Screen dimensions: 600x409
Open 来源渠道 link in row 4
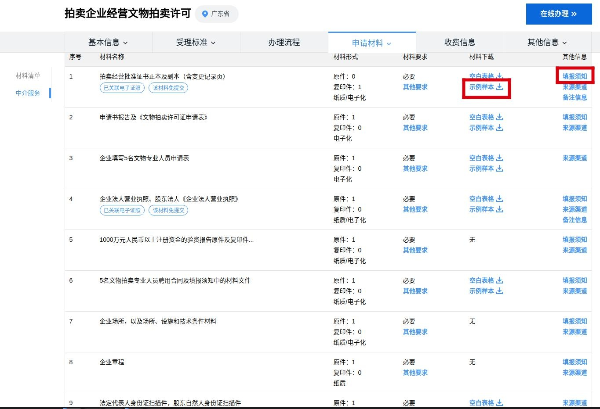point(575,209)
